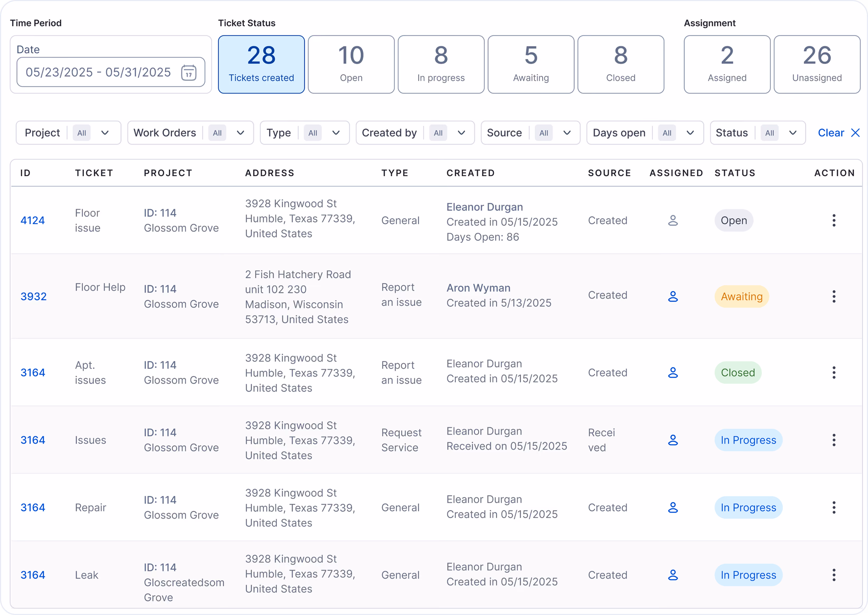Click the Open status badge
868x615 pixels.
pyautogui.click(x=734, y=220)
